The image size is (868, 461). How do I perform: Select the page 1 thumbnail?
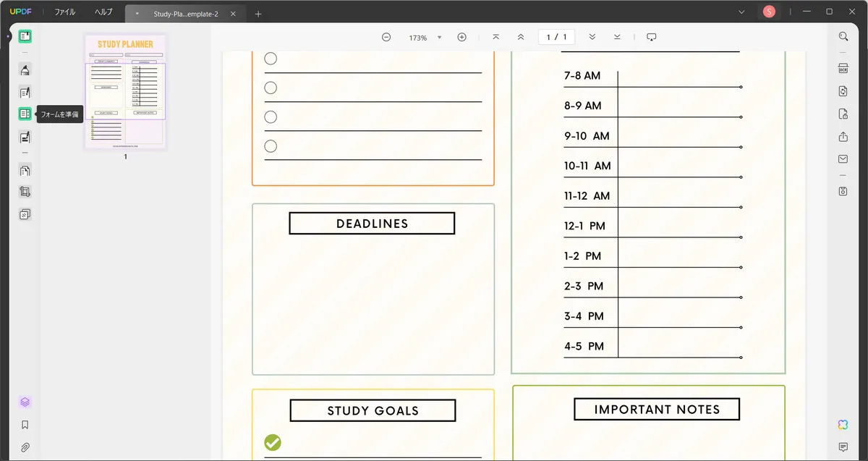coord(125,92)
